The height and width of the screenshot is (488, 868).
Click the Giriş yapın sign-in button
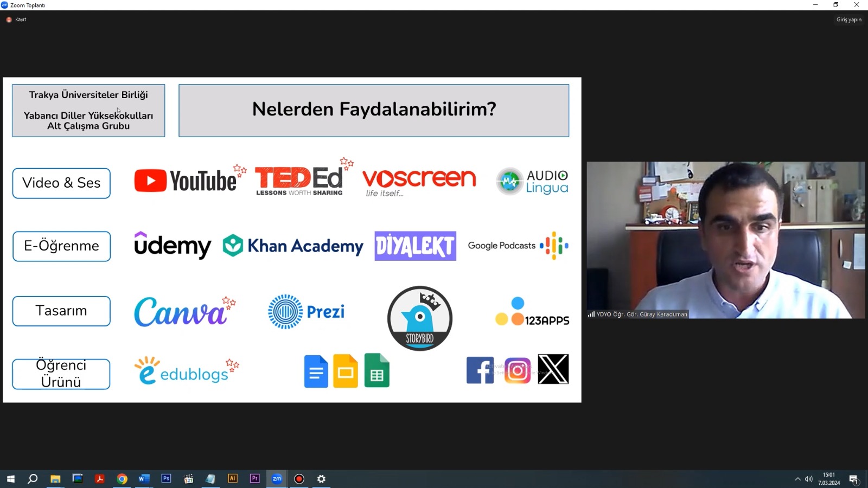pyautogui.click(x=849, y=20)
